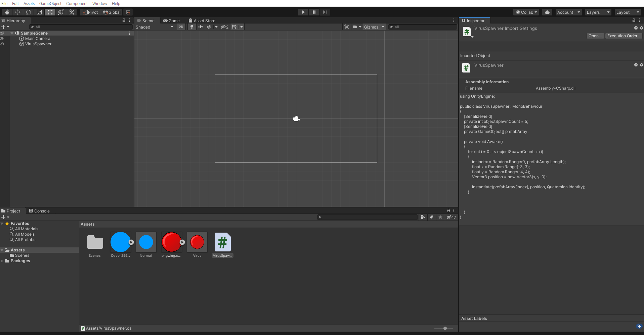Search assets by type icon
Image resolution: width=644 pixels, height=335 pixels.
[x=423, y=217]
